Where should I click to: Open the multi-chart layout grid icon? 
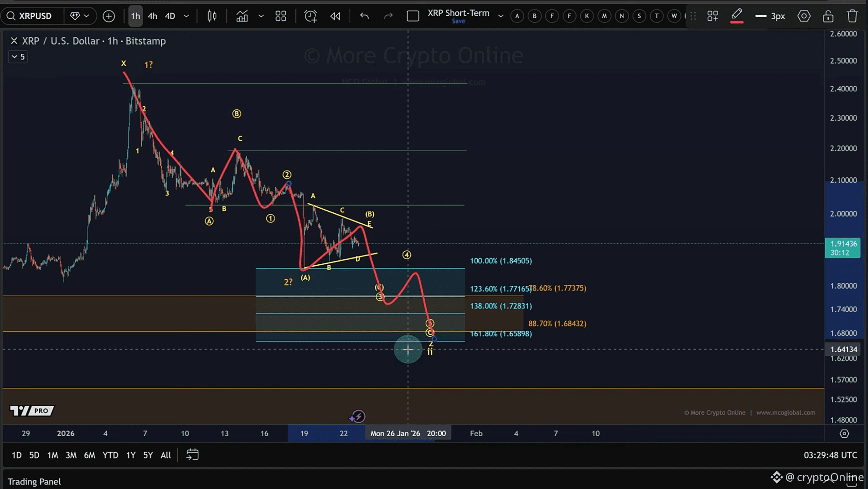pos(280,16)
